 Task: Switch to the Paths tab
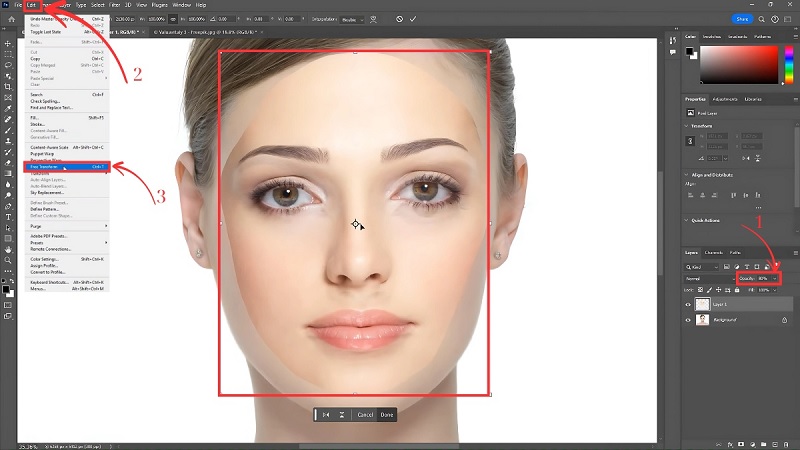pos(735,253)
